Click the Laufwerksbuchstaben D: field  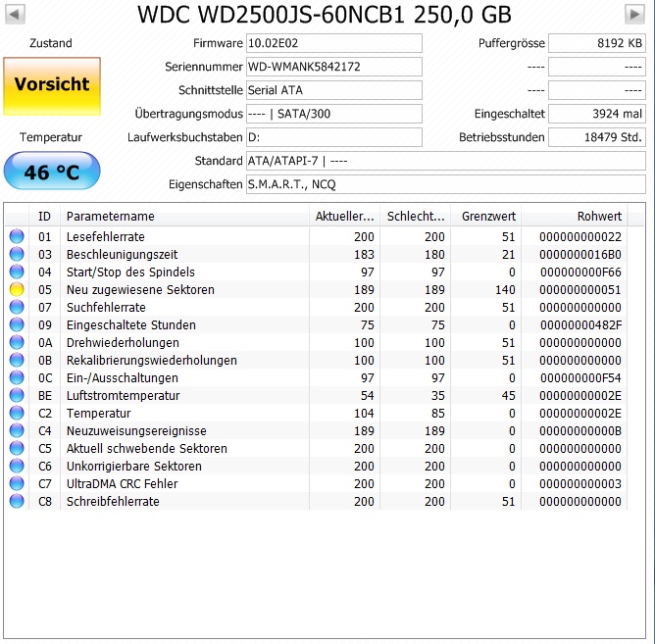tap(334, 137)
